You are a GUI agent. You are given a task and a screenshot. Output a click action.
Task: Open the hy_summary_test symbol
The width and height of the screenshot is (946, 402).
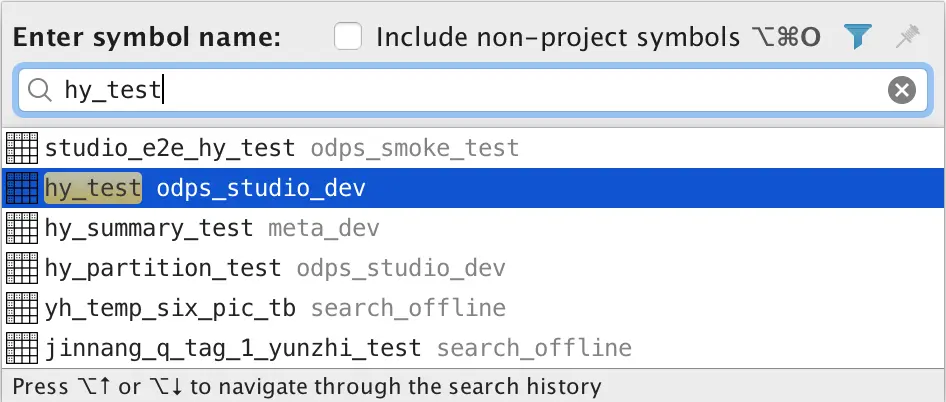pos(149,228)
